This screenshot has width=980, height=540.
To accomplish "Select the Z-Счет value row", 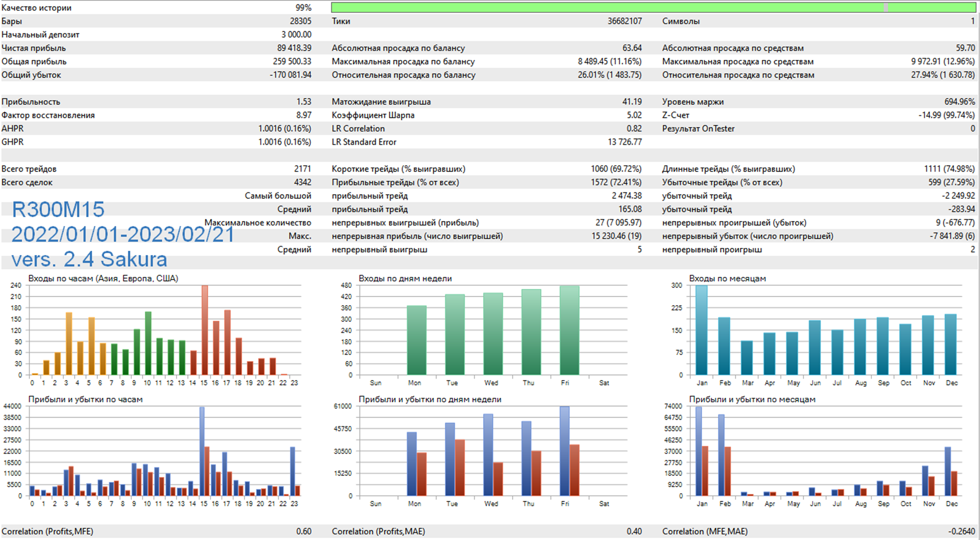I will [946, 115].
